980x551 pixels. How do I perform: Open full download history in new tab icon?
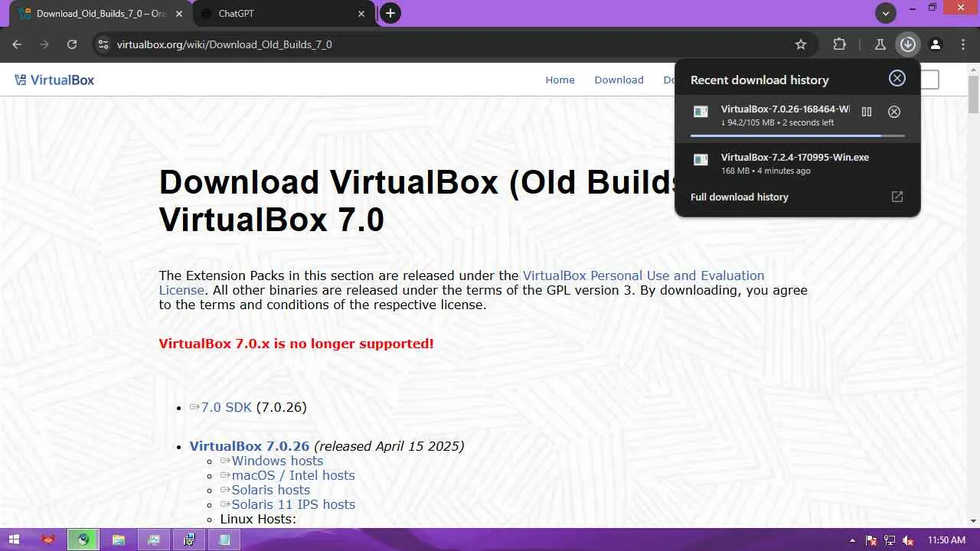pos(897,197)
